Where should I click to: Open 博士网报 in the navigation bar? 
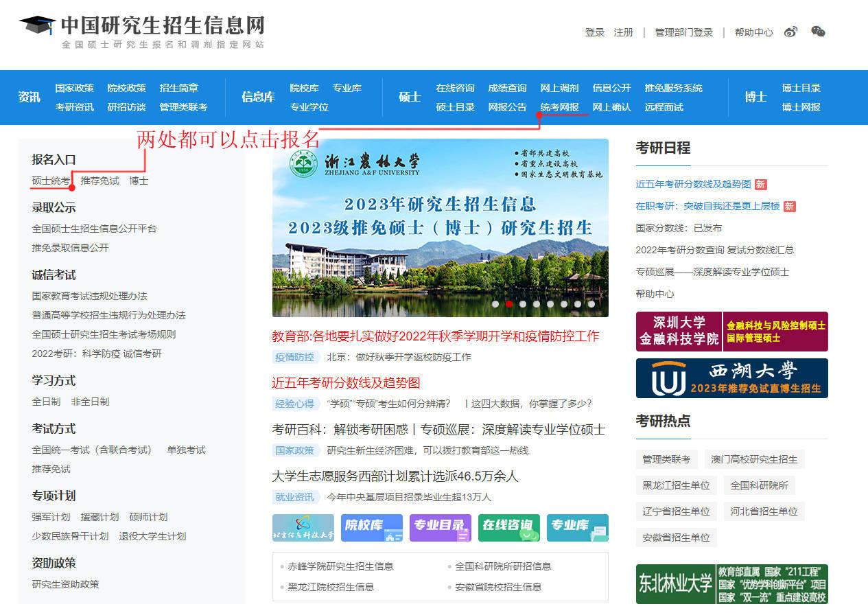tap(801, 107)
